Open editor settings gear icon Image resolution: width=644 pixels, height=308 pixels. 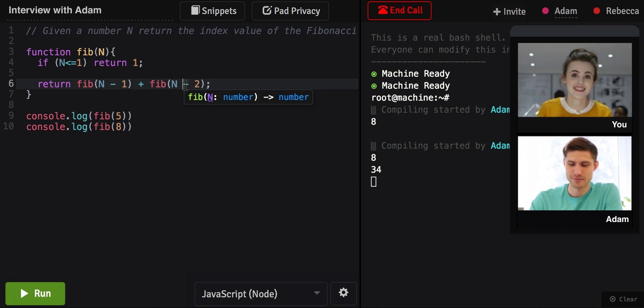click(344, 293)
